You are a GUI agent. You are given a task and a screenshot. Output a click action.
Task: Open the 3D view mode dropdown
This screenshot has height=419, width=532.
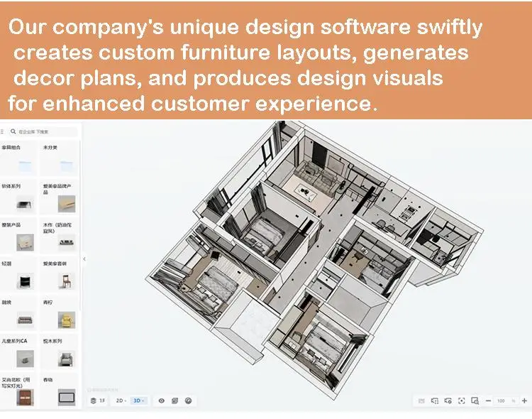pyautogui.click(x=139, y=401)
